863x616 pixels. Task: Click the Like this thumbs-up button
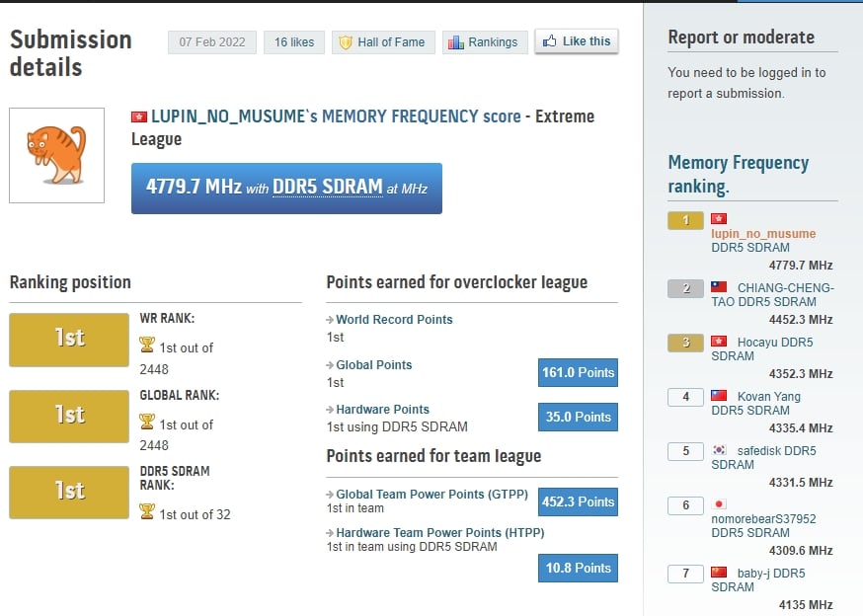pyautogui.click(x=577, y=41)
